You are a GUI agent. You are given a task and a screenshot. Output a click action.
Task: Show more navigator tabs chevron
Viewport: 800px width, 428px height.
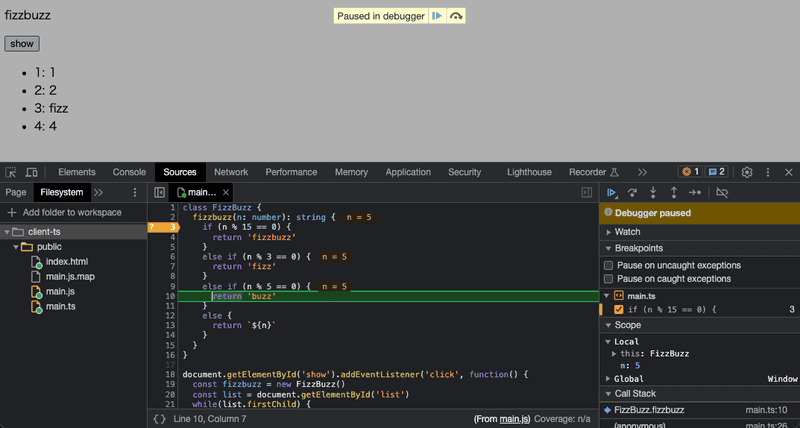(x=98, y=192)
